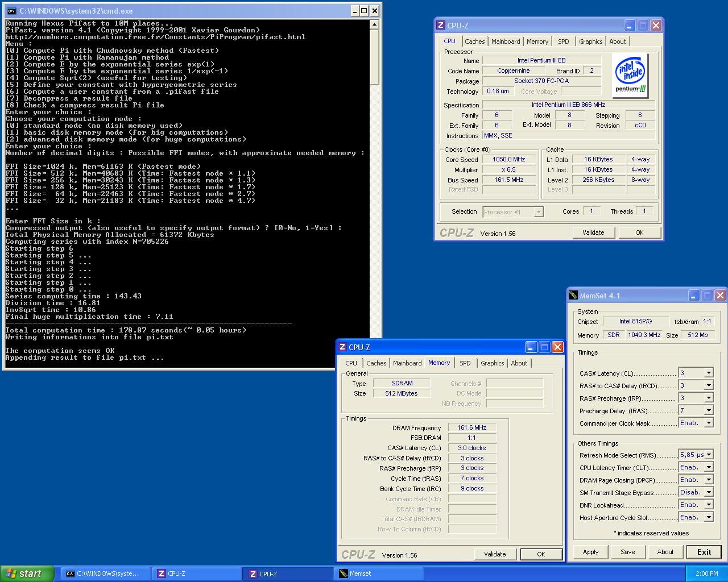Activate the second CPU-Z taskbar button
The image size is (728, 582).
(288, 573)
